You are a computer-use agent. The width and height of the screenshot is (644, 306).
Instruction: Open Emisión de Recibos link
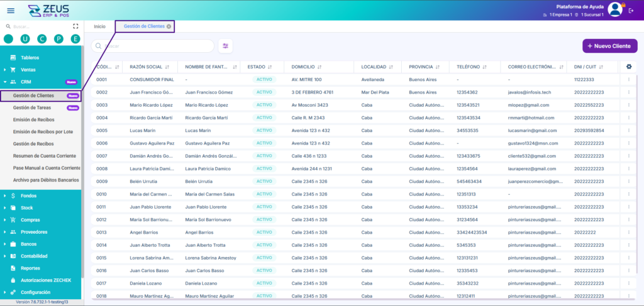[x=34, y=120]
